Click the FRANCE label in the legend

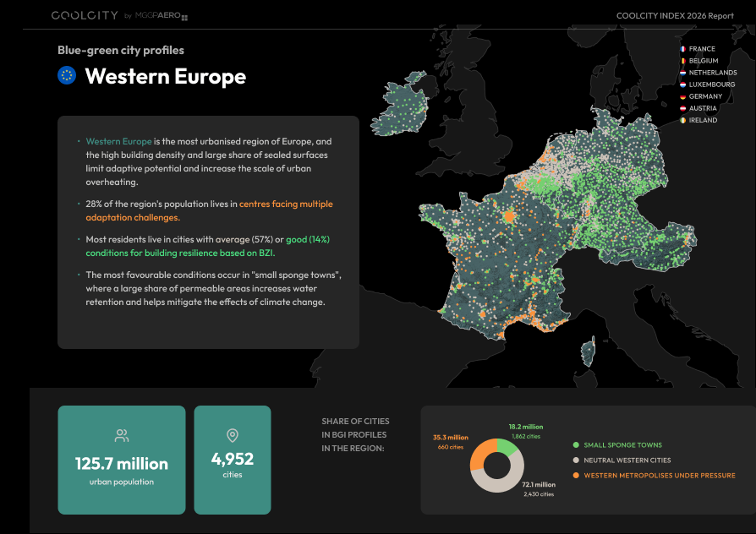(702, 49)
